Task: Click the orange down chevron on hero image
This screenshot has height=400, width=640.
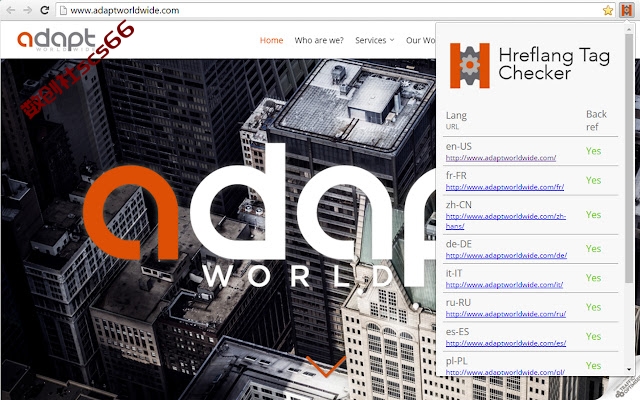Action: pos(326,366)
